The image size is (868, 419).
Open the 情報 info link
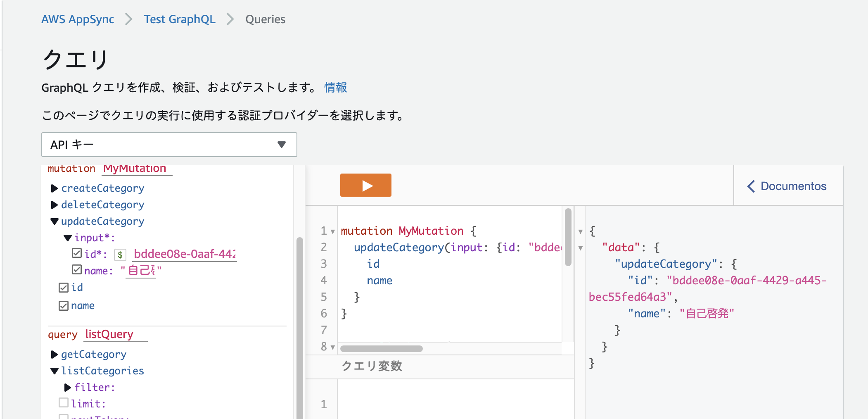click(335, 88)
